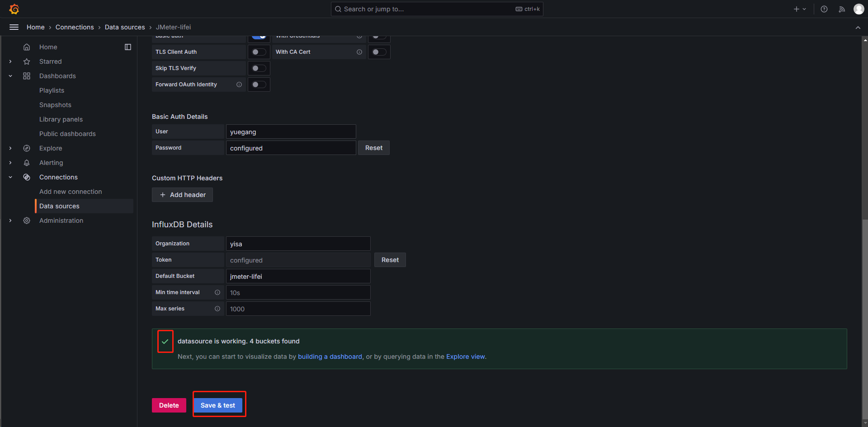Open the user profile avatar
Image resolution: width=868 pixels, height=427 pixels.
(859, 9)
